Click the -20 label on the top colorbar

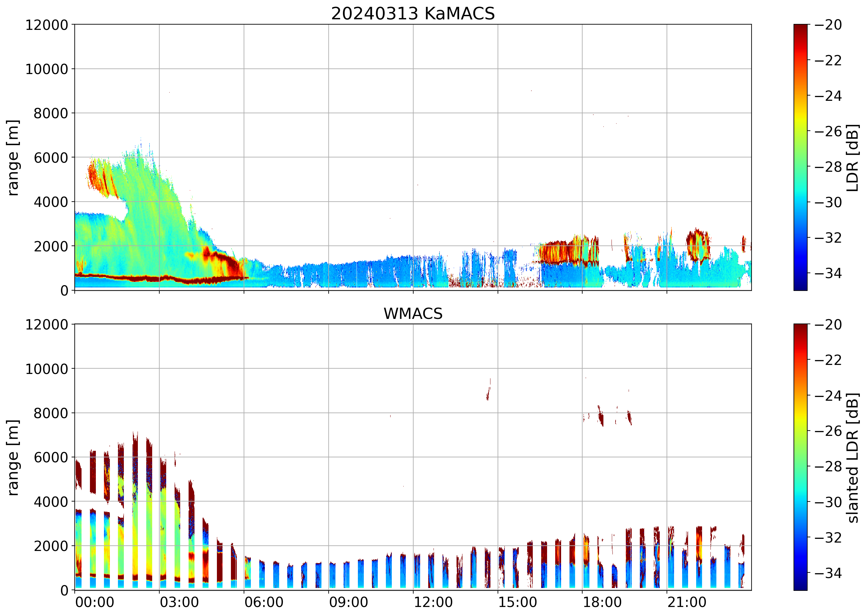[x=828, y=25]
